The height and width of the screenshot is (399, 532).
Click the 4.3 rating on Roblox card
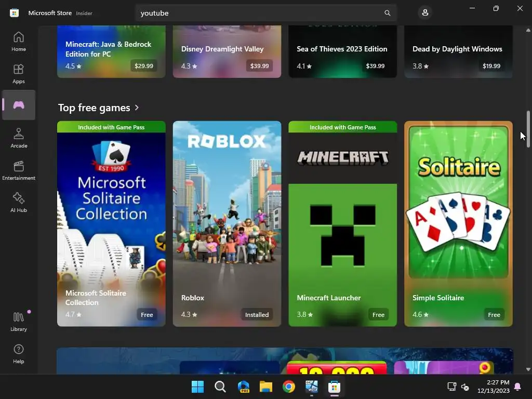pos(189,314)
